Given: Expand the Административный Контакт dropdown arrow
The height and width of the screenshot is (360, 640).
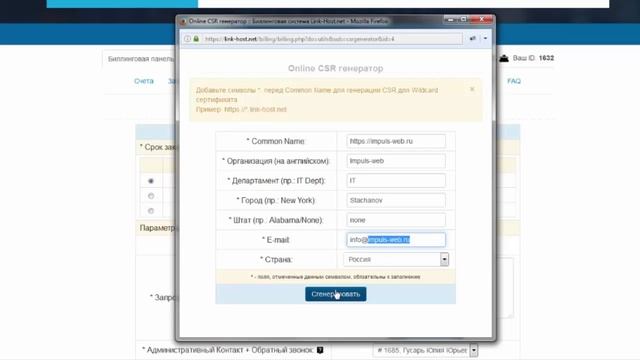Looking at the screenshot, I should tap(473, 350).
